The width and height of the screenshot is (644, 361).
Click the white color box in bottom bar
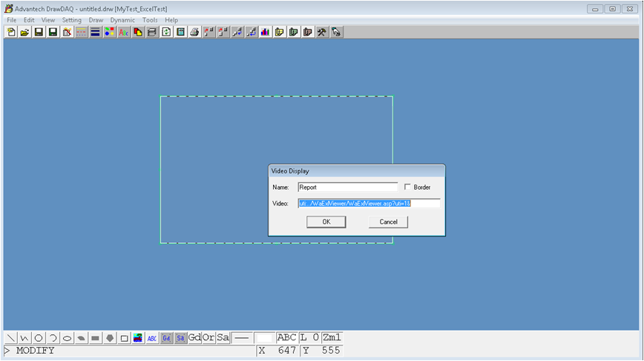coord(264,338)
